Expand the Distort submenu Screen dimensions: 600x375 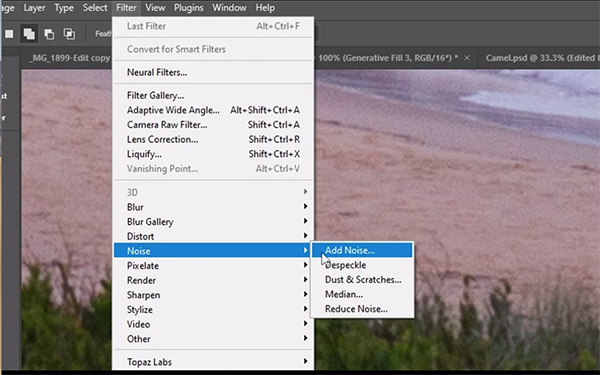213,236
